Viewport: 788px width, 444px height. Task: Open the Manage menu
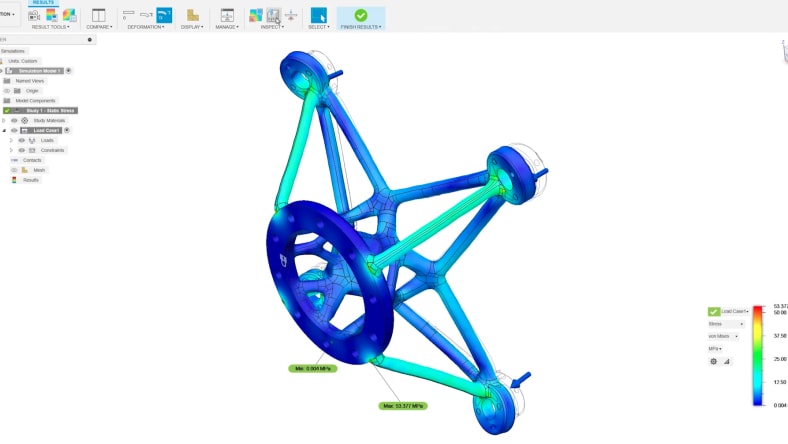point(227,27)
